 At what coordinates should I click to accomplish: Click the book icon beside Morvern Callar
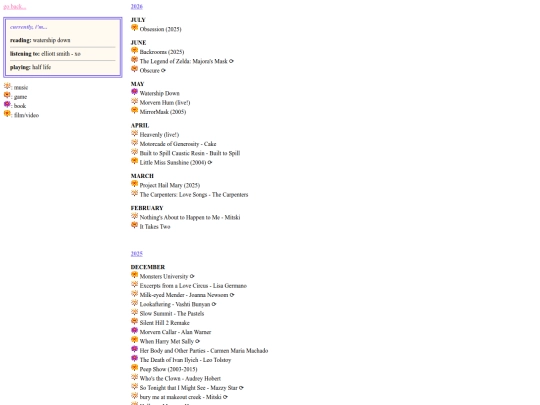(x=135, y=331)
